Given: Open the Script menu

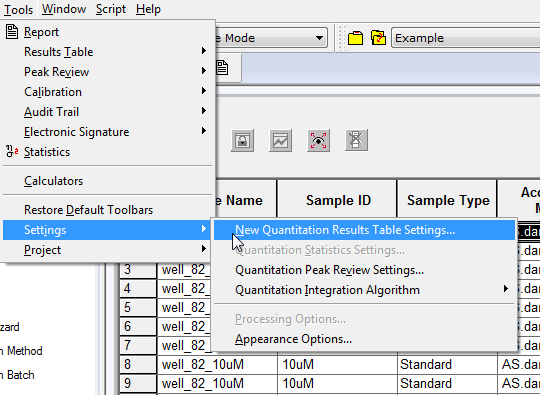Looking at the screenshot, I should [111, 9].
